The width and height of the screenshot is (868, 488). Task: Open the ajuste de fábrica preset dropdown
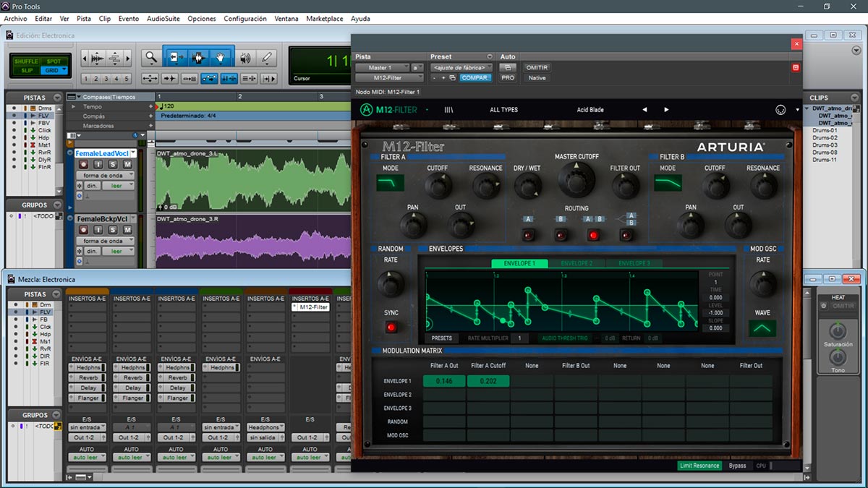point(461,67)
